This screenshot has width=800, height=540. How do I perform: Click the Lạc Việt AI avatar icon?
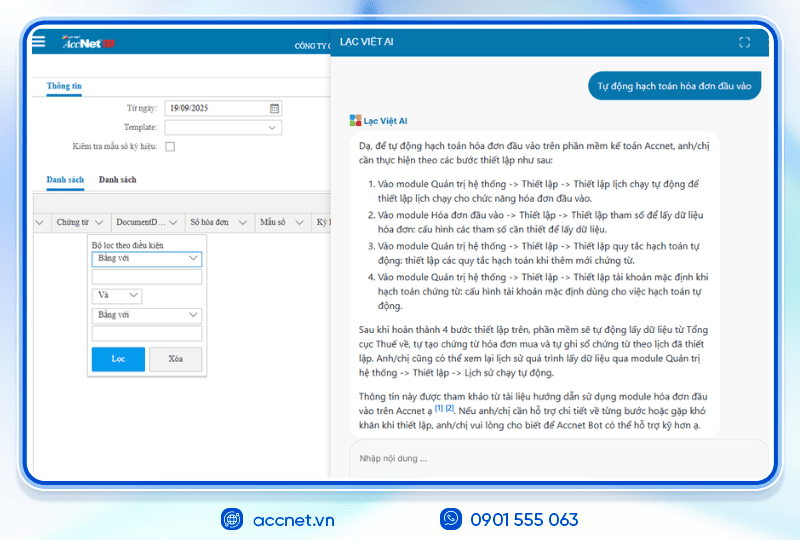point(355,120)
